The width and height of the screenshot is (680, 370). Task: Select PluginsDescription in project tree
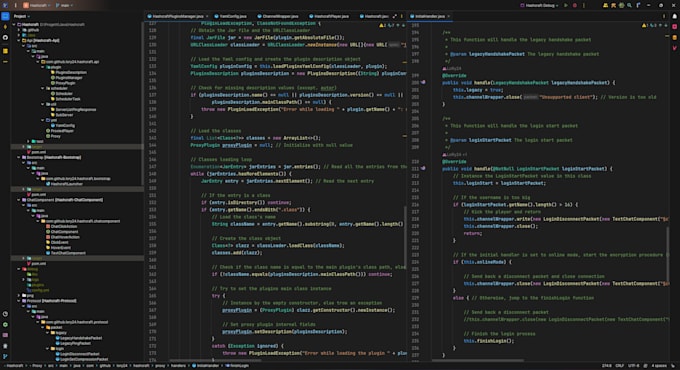68,72
